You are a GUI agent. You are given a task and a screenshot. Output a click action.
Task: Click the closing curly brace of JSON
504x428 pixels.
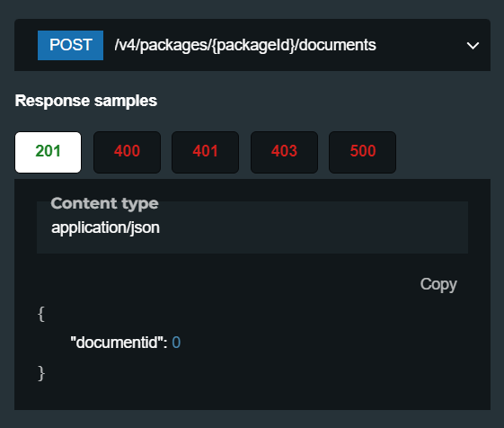[41, 373]
